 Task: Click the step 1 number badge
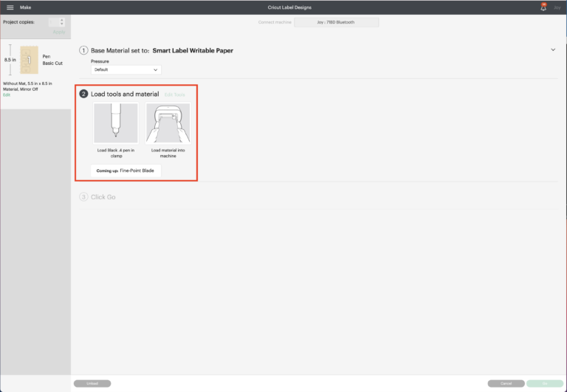click(84, 50)
